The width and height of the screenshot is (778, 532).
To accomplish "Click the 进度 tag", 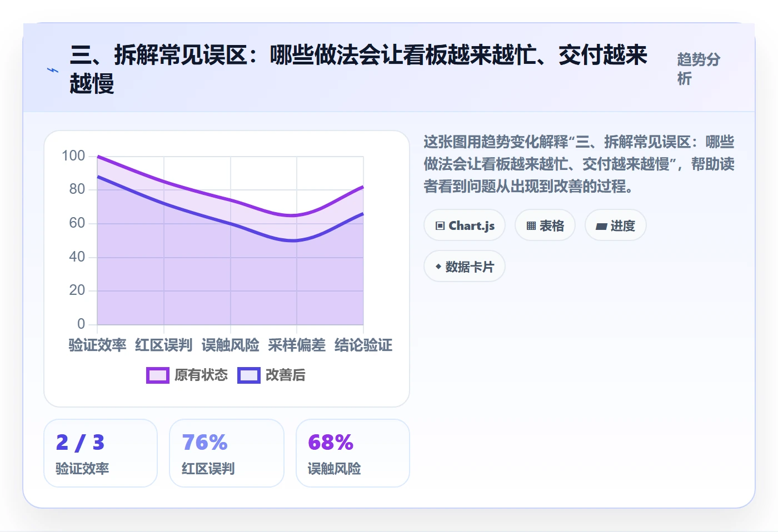I will pos(616,225).
